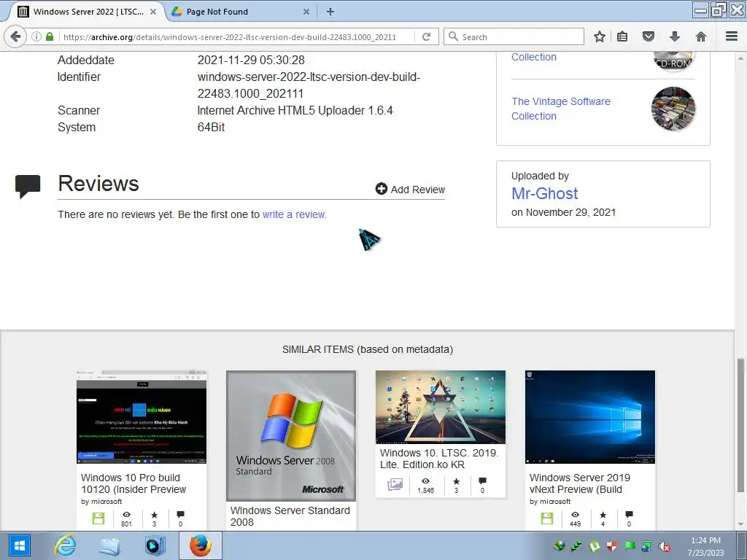Close the Page Not Found tab
747x560 pixels.
(x=306, y=12)
